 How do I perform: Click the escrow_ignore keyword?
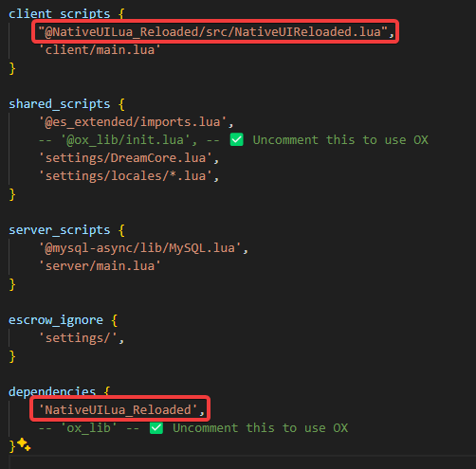(x=56, y=320)
